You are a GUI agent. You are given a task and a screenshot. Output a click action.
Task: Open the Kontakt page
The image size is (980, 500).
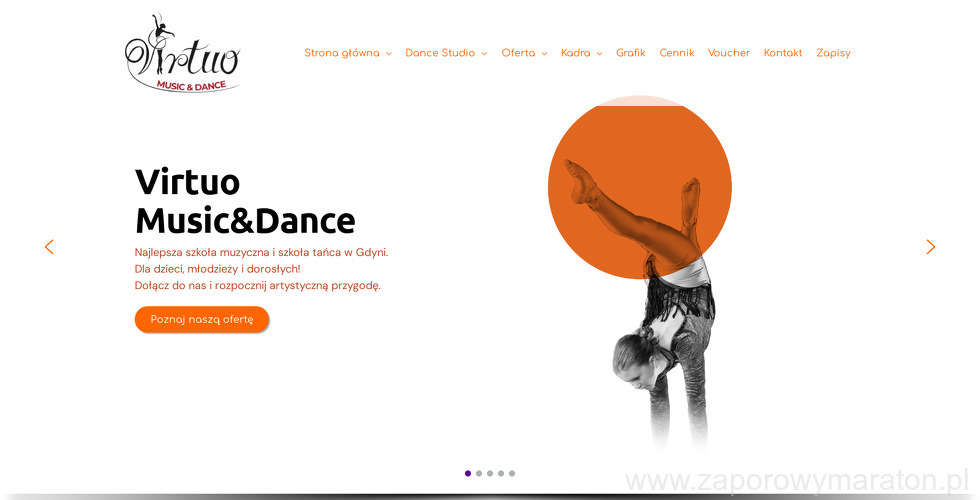pos(783,53)
